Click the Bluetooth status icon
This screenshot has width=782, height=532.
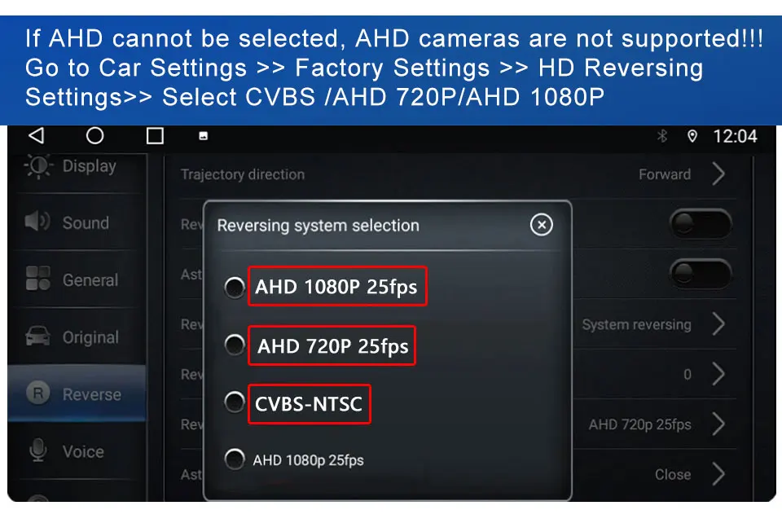[662, 135]
